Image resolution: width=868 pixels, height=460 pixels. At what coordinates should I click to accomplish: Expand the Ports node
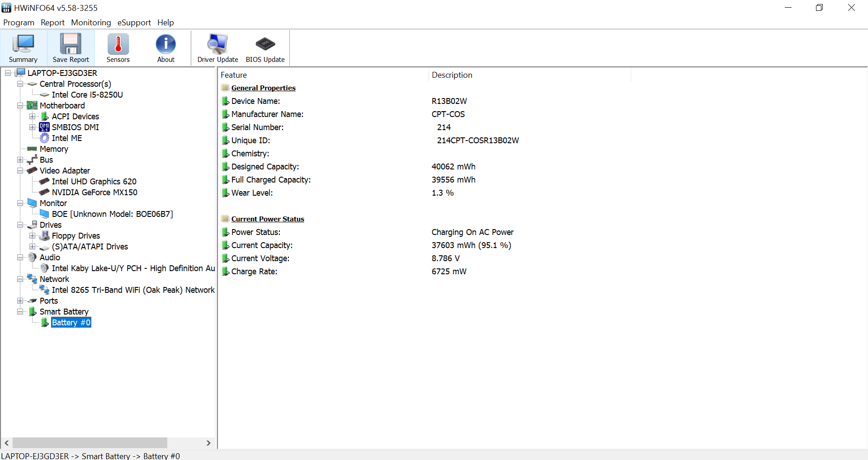click(x=20, y=300)
